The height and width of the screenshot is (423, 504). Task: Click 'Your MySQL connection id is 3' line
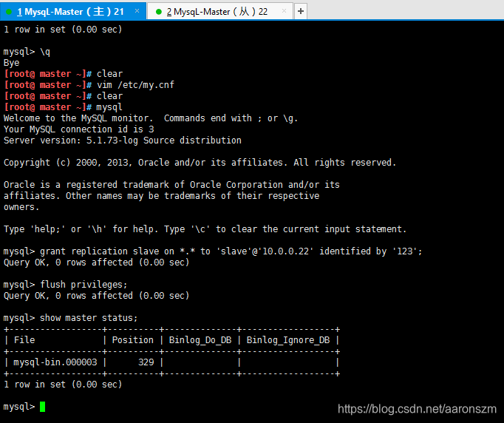point(79,129)
